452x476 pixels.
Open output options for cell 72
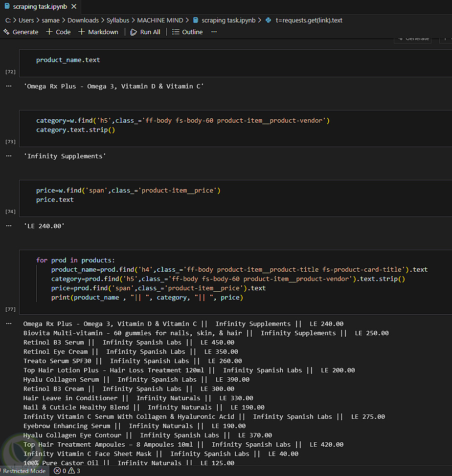click(x=9, y=86)
